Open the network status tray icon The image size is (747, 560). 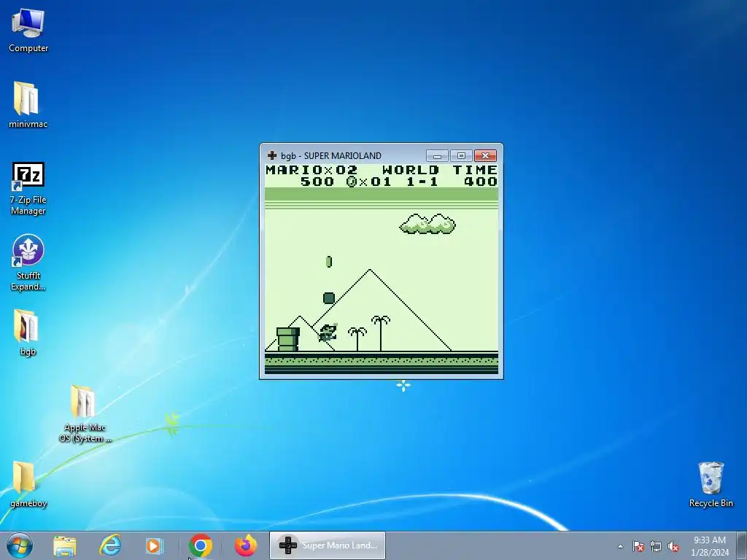tap(656, 546)
